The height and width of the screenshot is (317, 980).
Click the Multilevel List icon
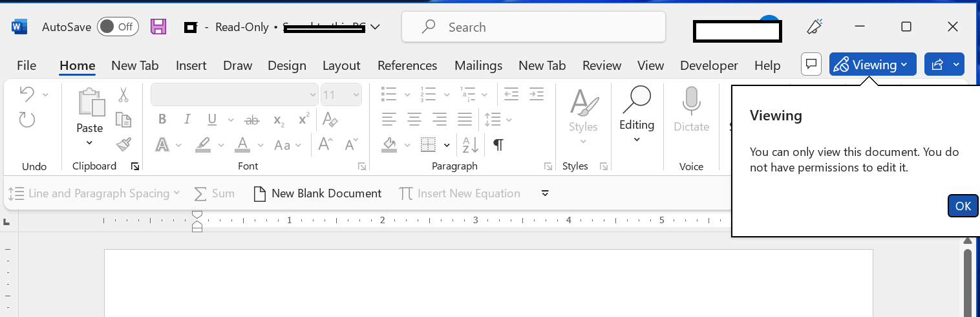pos(468,94)
